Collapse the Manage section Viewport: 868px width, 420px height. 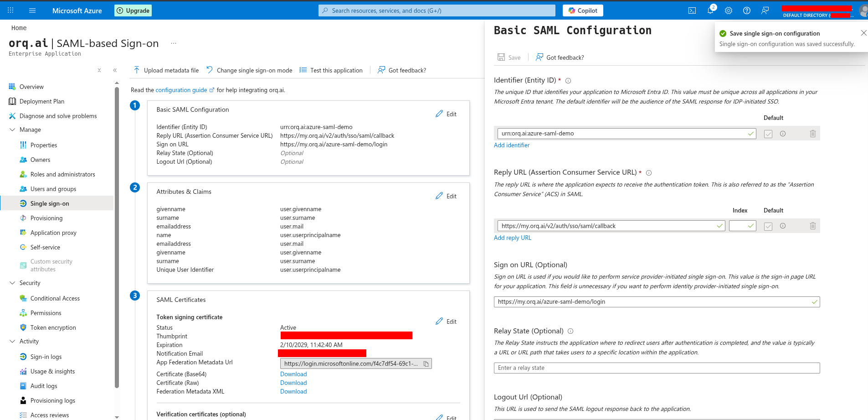(12, 130)
